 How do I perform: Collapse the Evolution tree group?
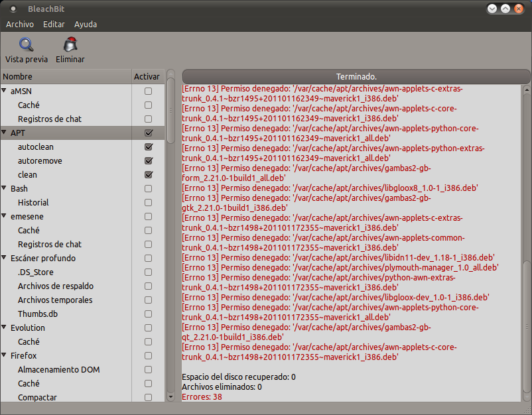(x=4, y=327)
